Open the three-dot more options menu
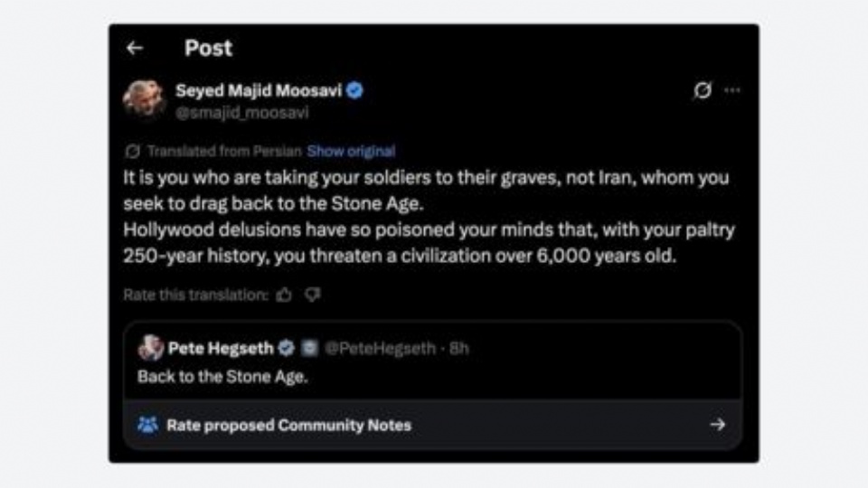The width and height of the screenshot is (868, 488). (x=732, y=90)
